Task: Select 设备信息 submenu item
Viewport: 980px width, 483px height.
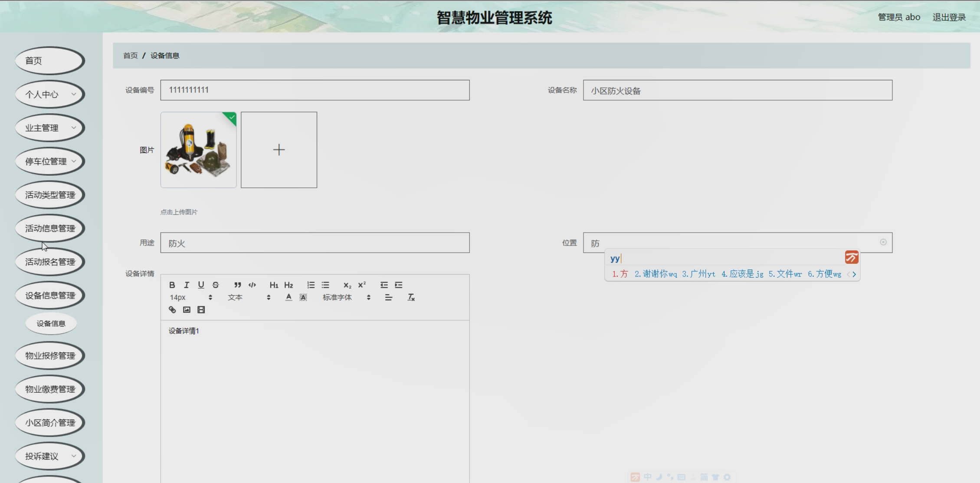Action: click(x=51, y=324)
